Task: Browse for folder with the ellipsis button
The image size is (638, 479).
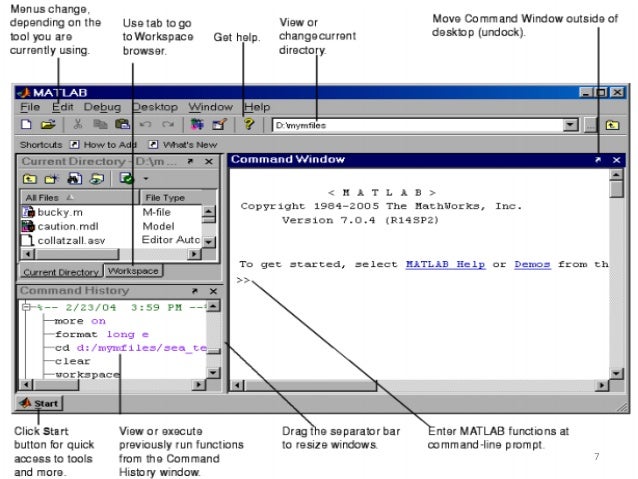Action: coord(590,125)
